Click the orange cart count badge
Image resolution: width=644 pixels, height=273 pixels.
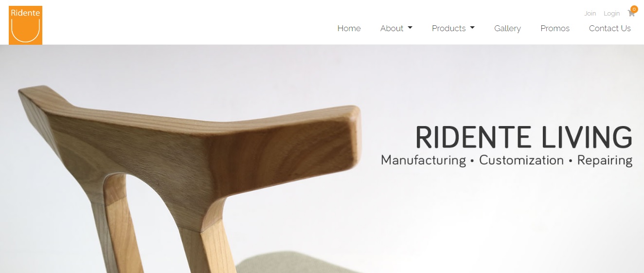click(x=634, y=9)
